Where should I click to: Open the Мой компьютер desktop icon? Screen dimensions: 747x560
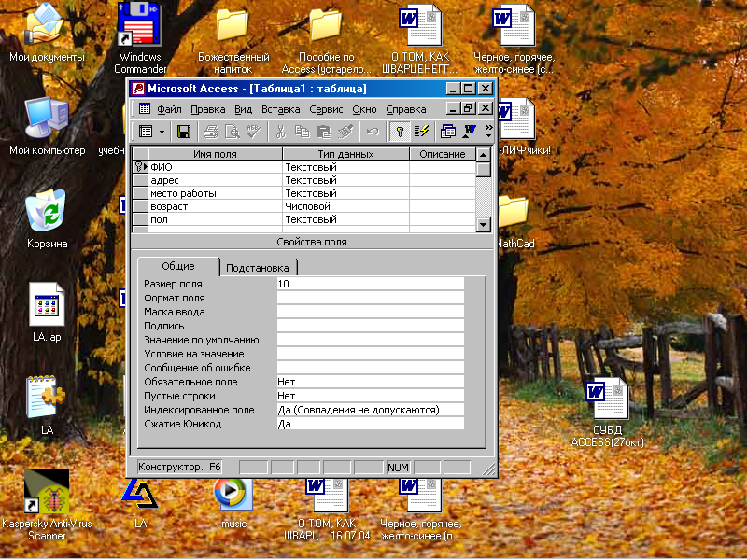click(47, 126)
